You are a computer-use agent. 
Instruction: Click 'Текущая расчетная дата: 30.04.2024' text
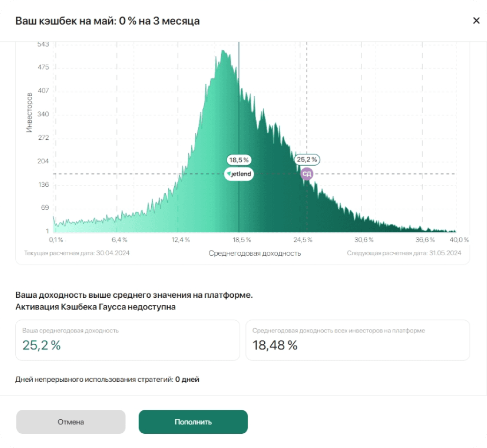(77, 253)
